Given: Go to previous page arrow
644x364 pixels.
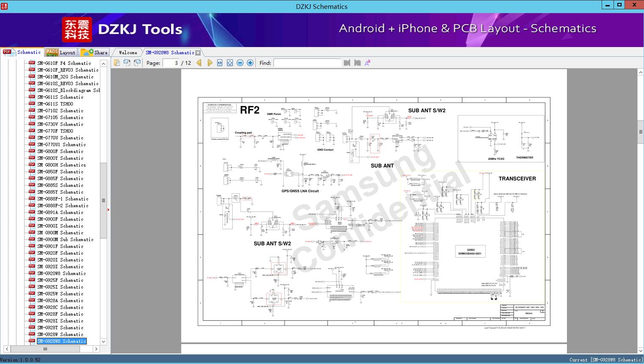Looking at the screenshot, I should (200, 63).
